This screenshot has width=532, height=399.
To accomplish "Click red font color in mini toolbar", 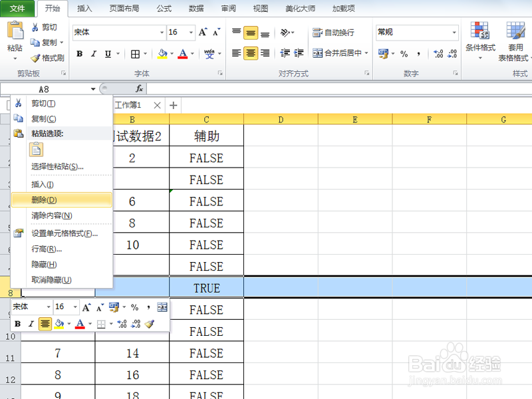I will click(x=80, y=324).
